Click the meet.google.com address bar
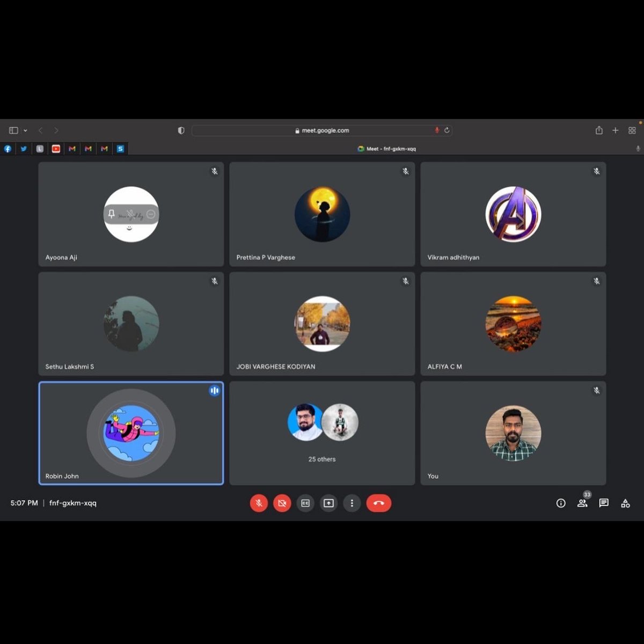Image resolution: width=644 pixels, height=644 pixels. tap(322, 130)
